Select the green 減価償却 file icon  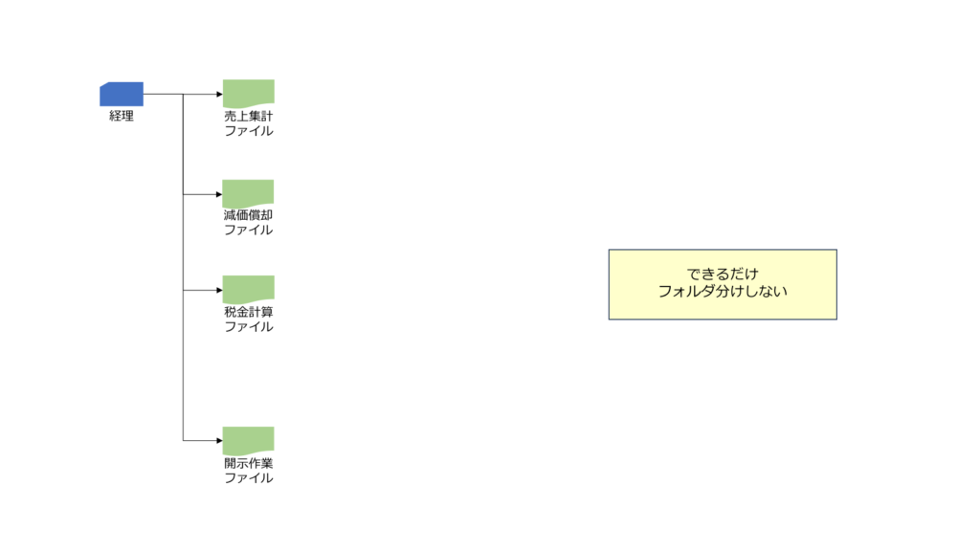pyautogui.click(x=248, y=193)
